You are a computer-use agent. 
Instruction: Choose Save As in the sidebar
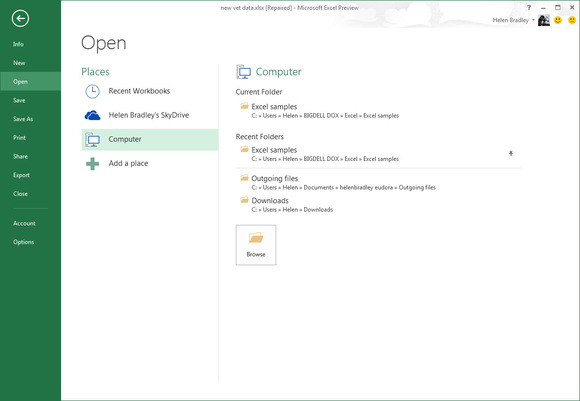pos(23,119)
